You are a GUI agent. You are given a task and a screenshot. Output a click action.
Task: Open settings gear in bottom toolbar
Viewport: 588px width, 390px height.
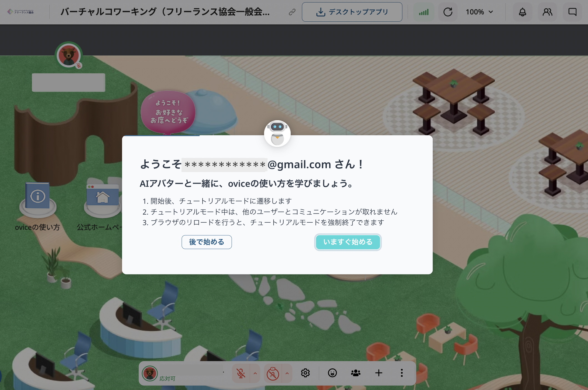305,373
